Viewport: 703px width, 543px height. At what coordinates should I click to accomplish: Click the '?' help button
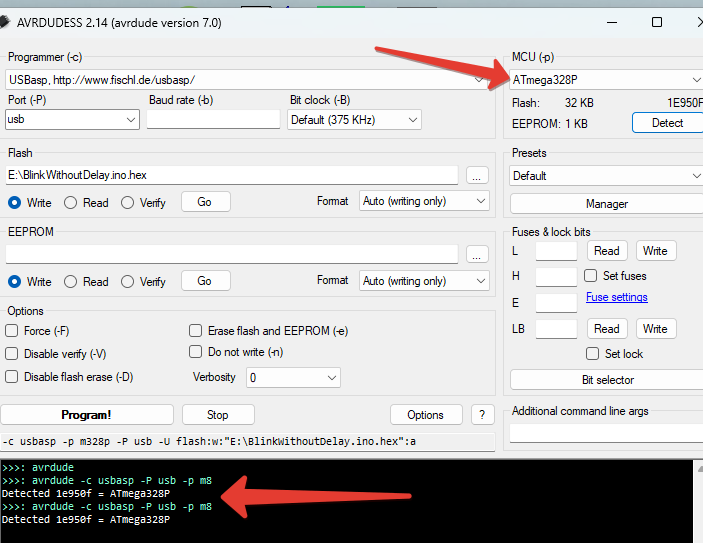tap(482, 414)
